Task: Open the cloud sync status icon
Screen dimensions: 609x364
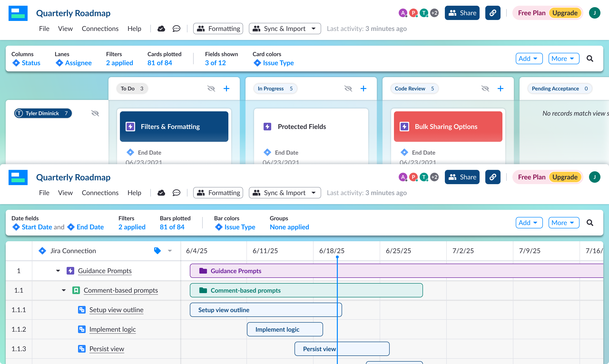Action: click(x=161, y=29)
